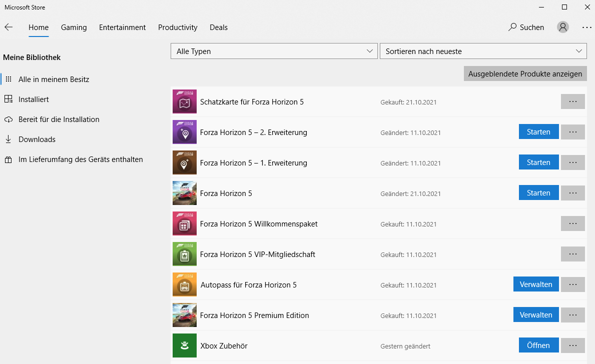
Task: Go back with the arrow icon
Action: point(9,27)
